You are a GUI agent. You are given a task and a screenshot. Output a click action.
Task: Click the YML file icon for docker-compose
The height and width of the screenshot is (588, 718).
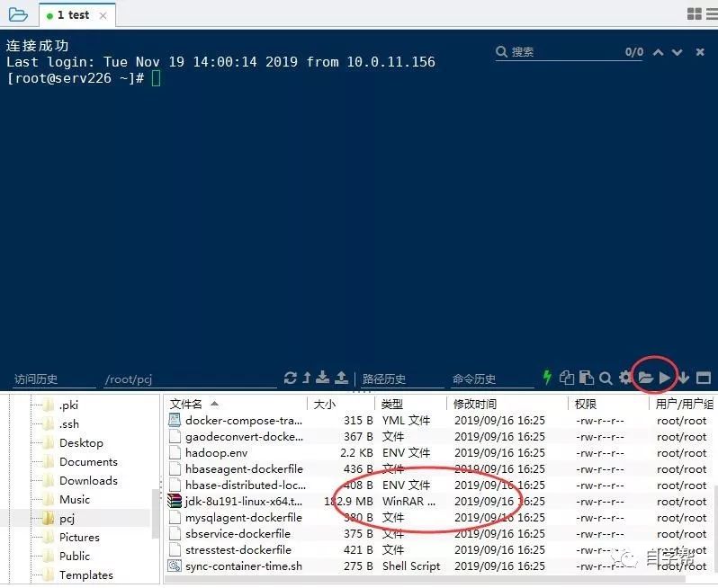175,420
